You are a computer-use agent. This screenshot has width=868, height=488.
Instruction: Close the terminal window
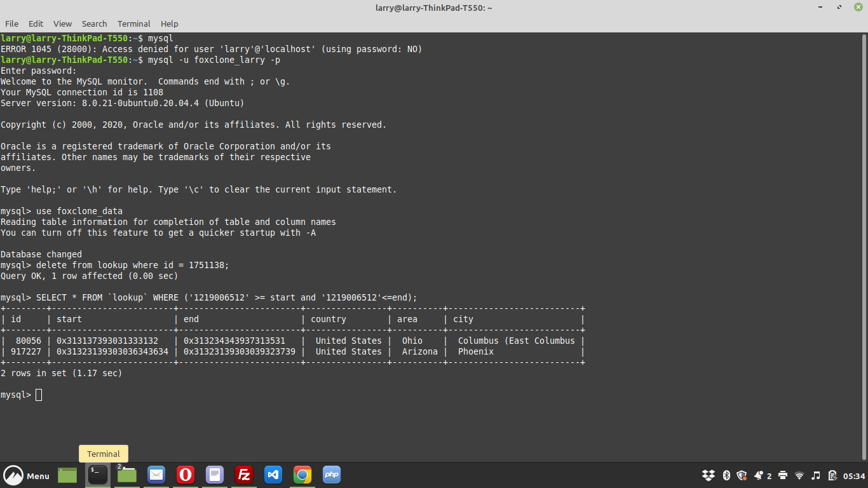click(x=858, y=8)
